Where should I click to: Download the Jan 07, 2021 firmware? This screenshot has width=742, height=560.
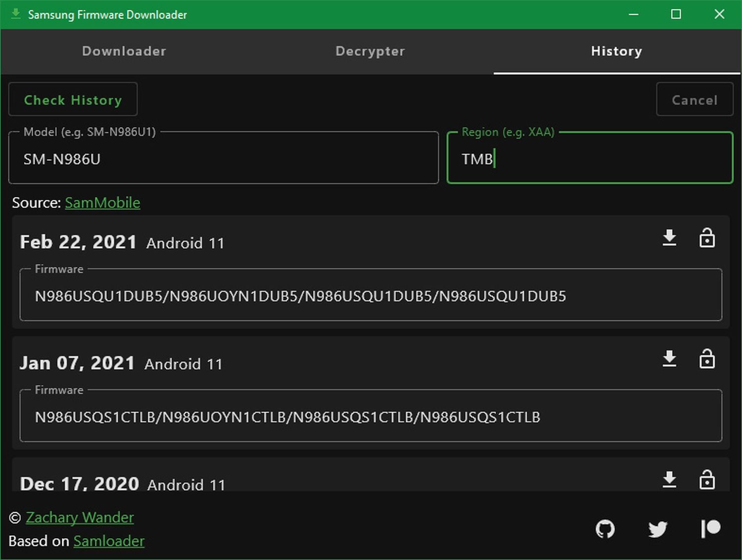pos(669,359)
